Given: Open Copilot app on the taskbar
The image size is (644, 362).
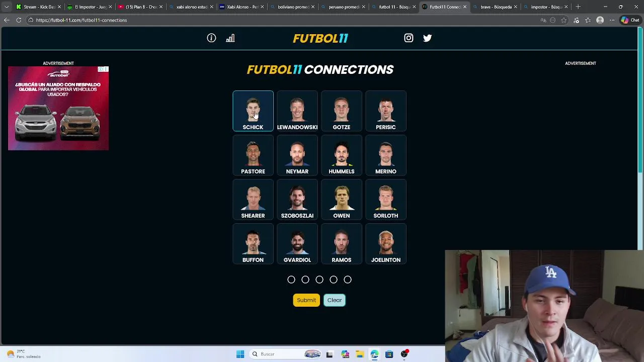Looking at the screenshot, I should tap(345, 354).
